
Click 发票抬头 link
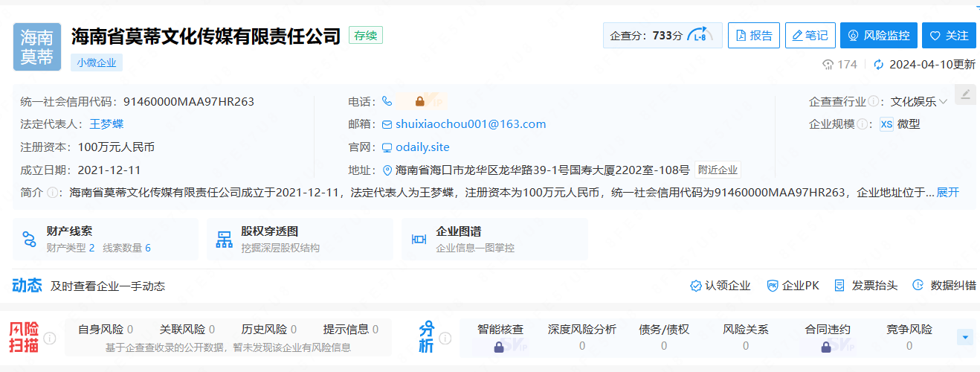pyautogui.click(x=866, y=286)
